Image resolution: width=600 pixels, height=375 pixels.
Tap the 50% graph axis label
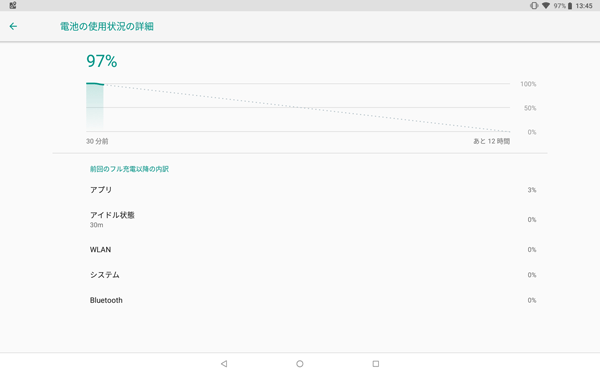tap(530, 108)
